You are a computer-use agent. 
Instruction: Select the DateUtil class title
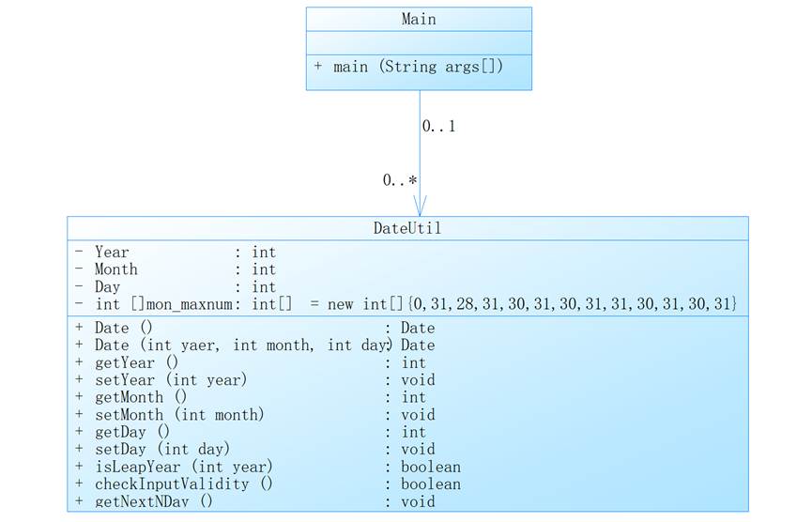pyautogui.click(x=407, y=228)
